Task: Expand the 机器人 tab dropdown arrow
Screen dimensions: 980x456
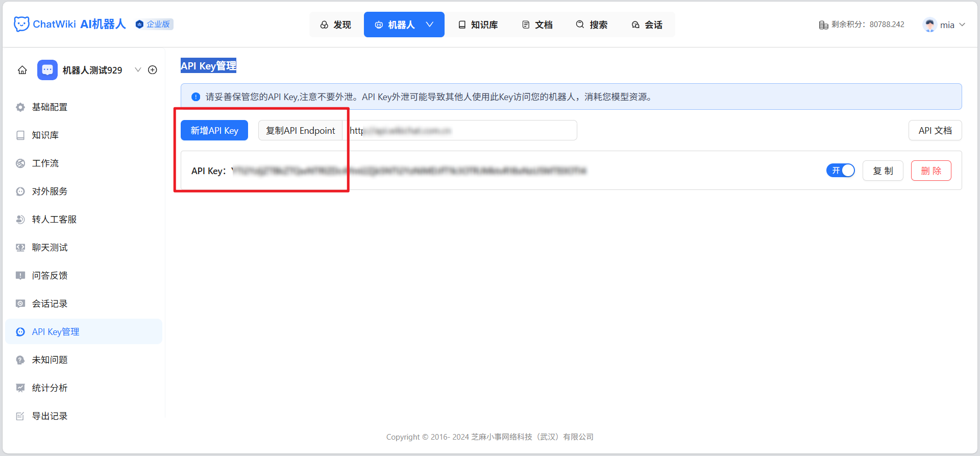Action: pos(430,25)
